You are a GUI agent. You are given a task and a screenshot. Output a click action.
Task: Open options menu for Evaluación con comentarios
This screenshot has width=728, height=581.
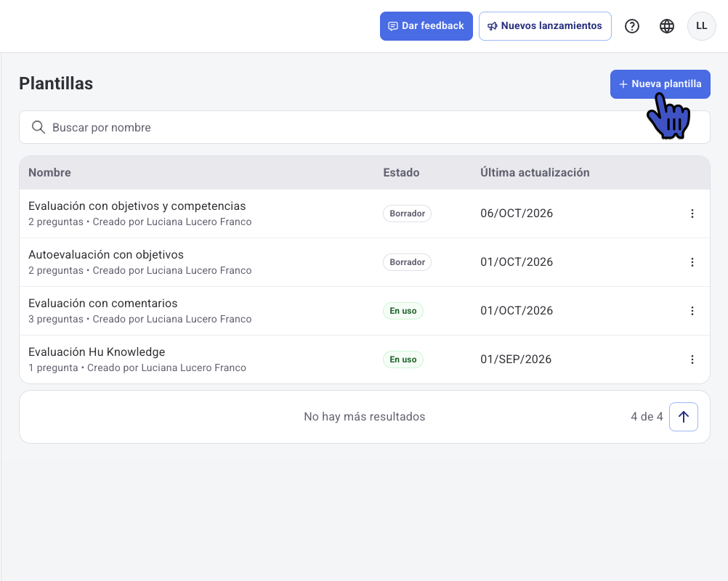click(x=692, y=311)
